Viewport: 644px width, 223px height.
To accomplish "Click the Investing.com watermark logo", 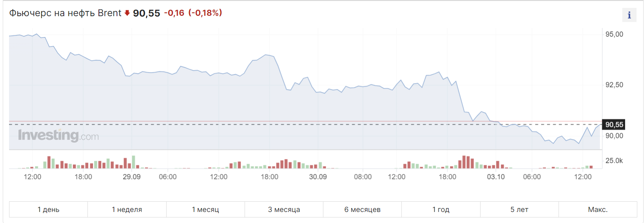I will [58, 135].
